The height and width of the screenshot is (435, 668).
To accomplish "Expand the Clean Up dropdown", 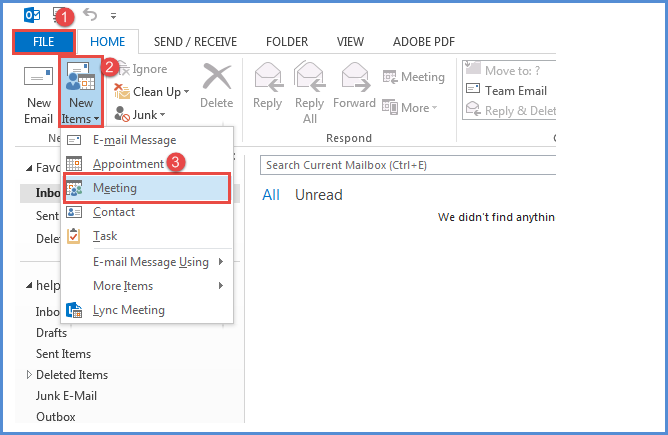I will point(153,92).
